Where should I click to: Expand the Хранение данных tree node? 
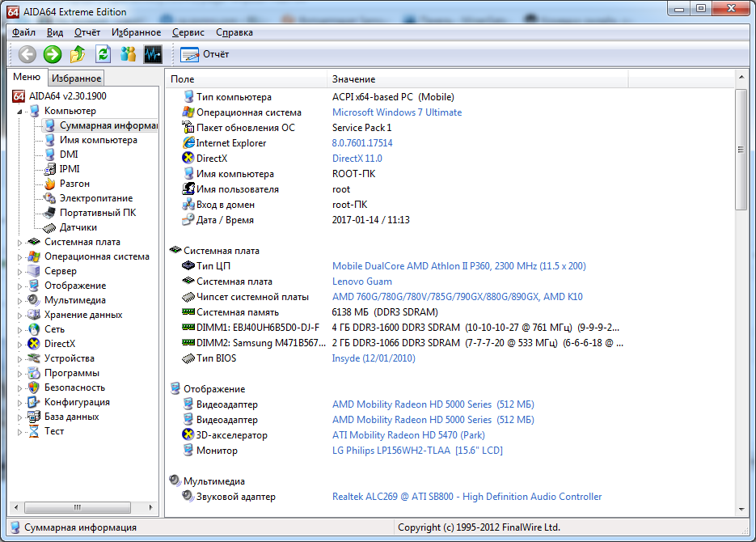coord(19,315)
